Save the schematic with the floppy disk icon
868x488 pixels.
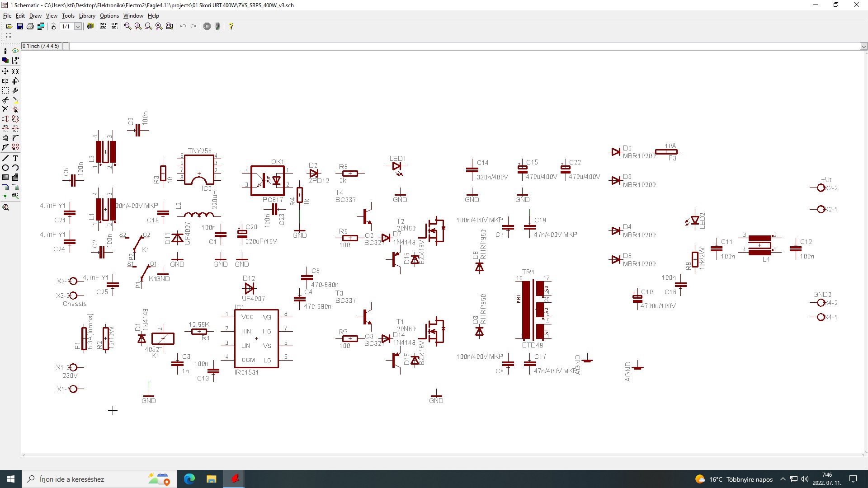pyautogui.click(x=20, y=26)
